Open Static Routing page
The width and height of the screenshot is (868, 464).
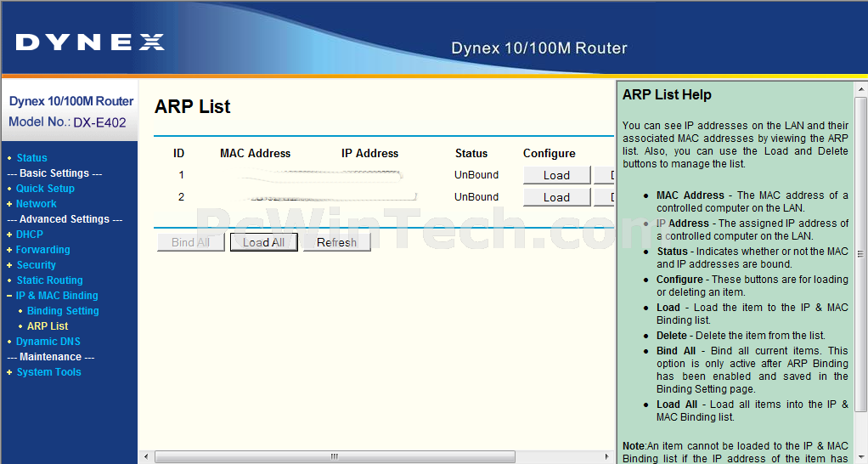click(49, 280)
